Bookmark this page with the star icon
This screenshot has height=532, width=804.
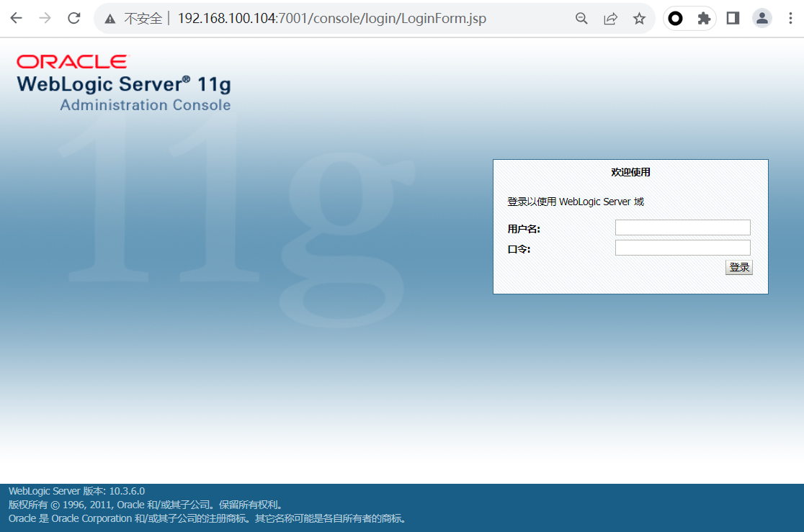[639, 19]
